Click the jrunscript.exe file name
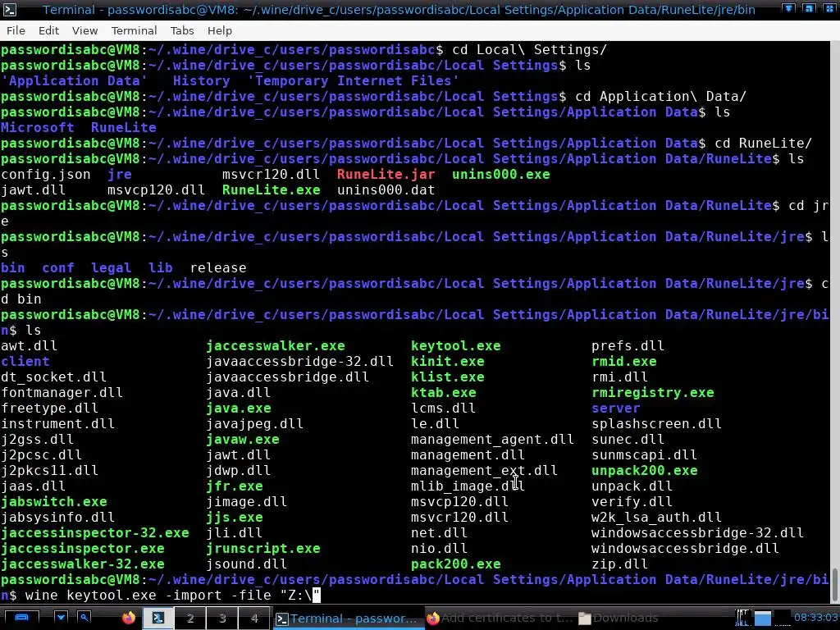This screenshot has width=840, height=630. click(263, 549)
